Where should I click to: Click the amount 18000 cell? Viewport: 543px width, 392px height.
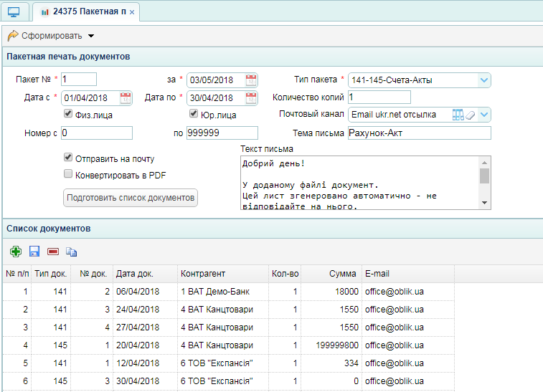331,292
